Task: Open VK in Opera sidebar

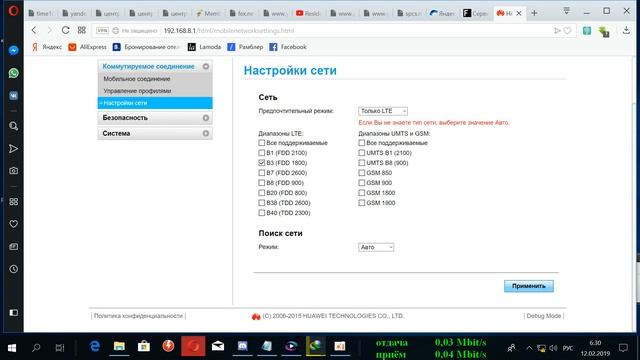Action: (13, 96)
